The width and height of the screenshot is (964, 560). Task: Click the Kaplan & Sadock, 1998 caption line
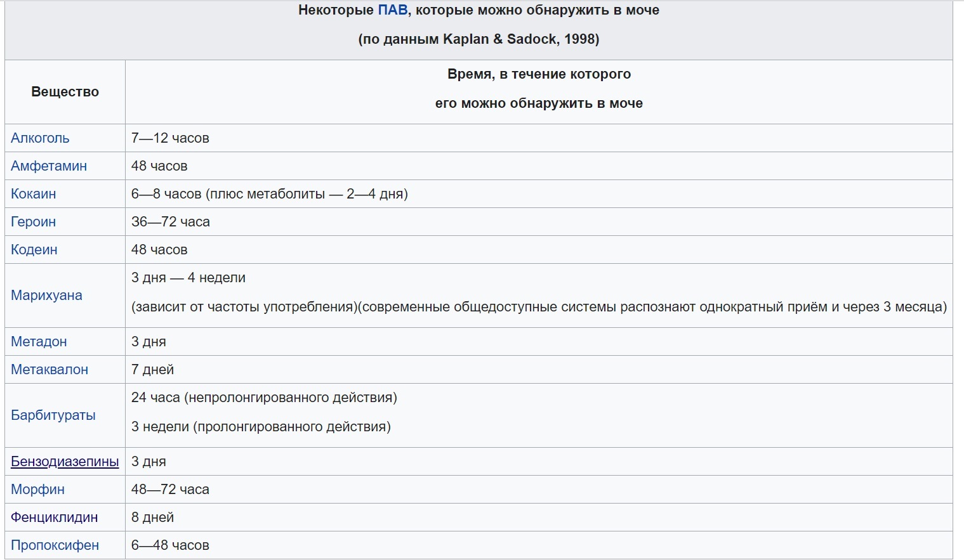tap(479, 39)
